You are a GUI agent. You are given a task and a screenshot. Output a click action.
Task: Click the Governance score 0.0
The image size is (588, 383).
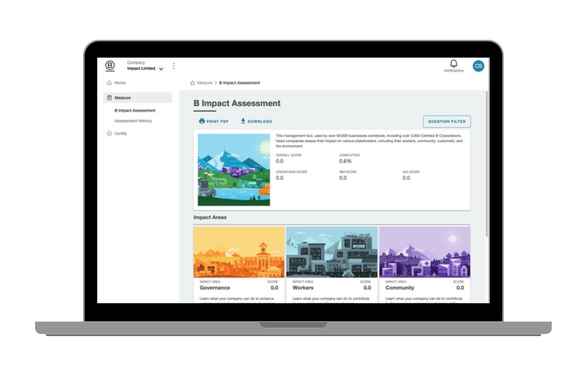pos(274,288)
